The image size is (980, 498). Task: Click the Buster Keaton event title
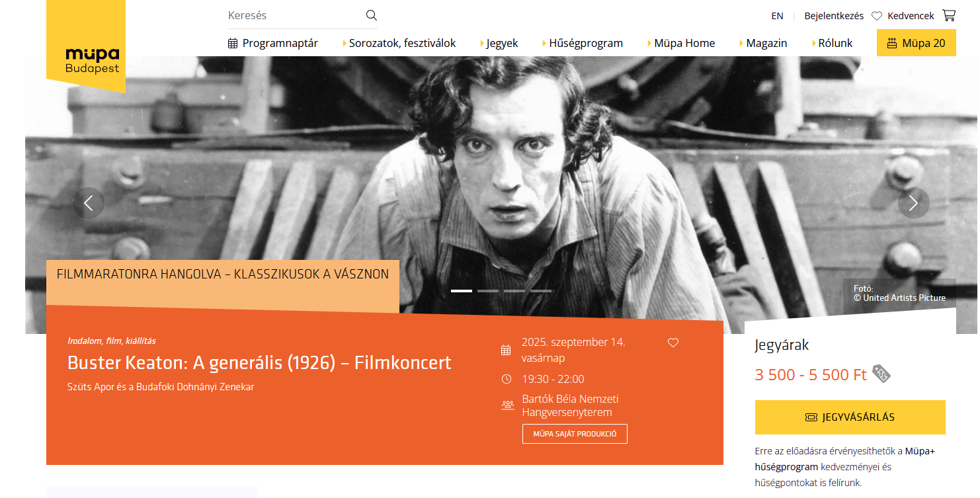[x=259, y=362]
